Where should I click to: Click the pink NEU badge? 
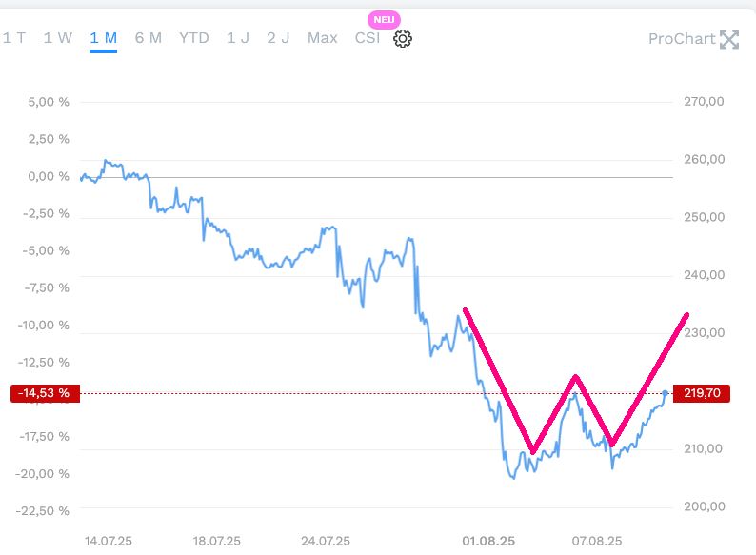(x=385, y=20)
